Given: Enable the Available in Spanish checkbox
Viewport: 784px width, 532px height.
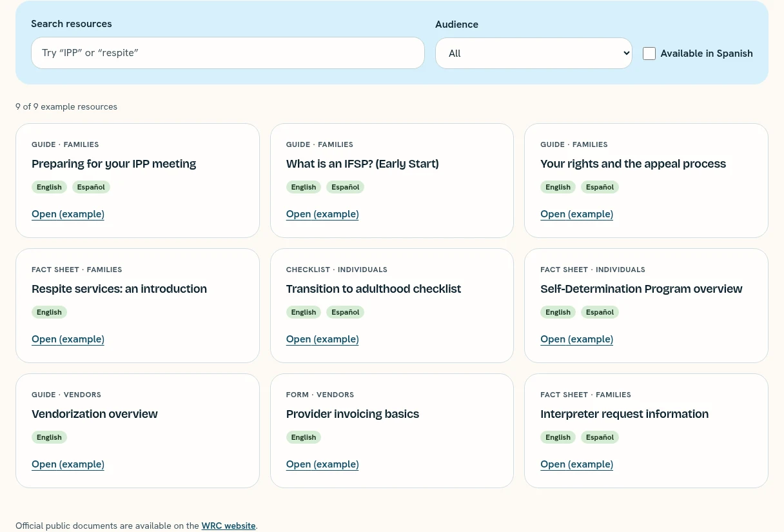Looking at the screenshot, I should pyautogui.click(x=649, y=54).
